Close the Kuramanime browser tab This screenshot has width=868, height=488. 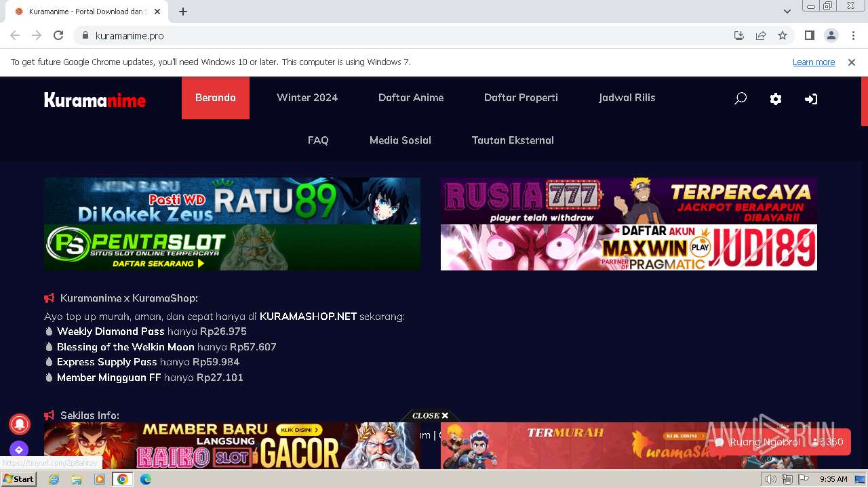tap(157, 12)
